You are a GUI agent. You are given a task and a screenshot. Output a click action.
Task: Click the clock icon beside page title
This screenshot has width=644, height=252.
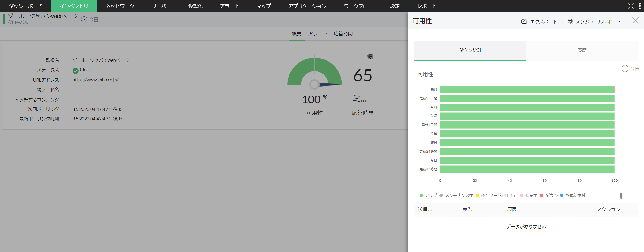click(x=84, y=20)
